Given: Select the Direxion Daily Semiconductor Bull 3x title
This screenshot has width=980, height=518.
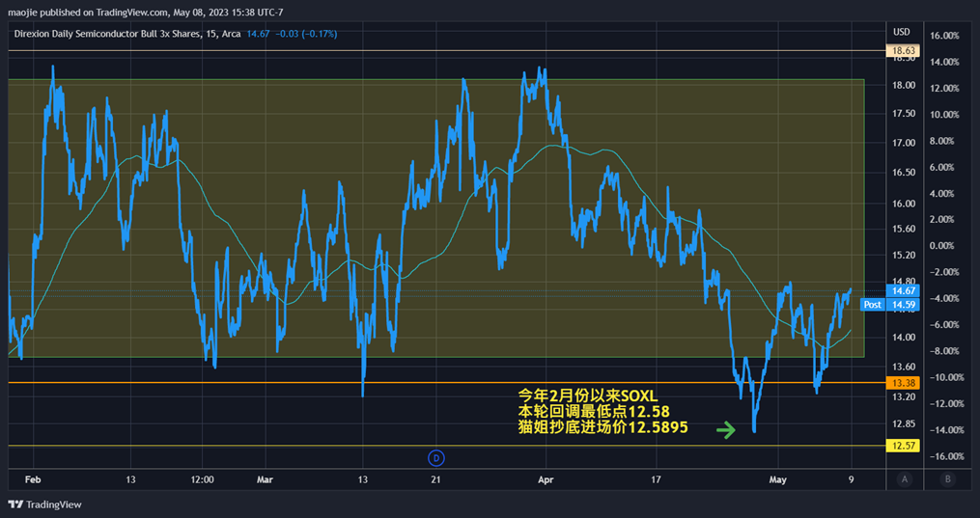Looking at the screenshot, I should (x=107, y=34).
